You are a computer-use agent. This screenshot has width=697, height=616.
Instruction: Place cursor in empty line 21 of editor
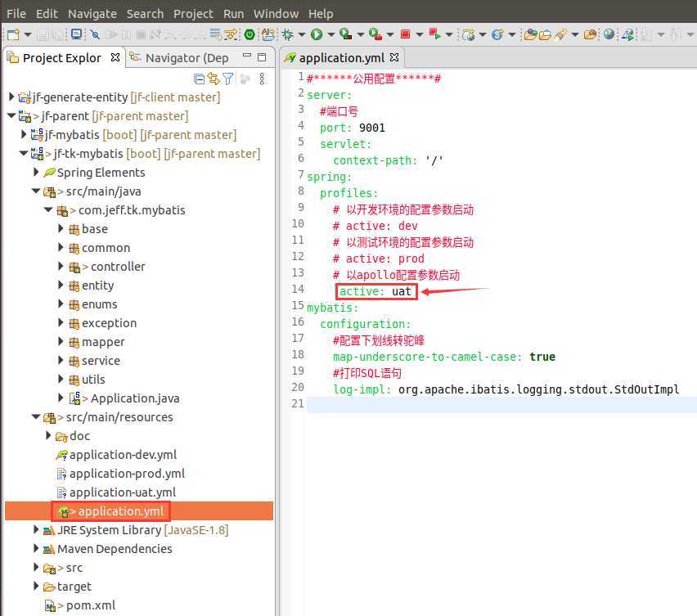point(501,404)
